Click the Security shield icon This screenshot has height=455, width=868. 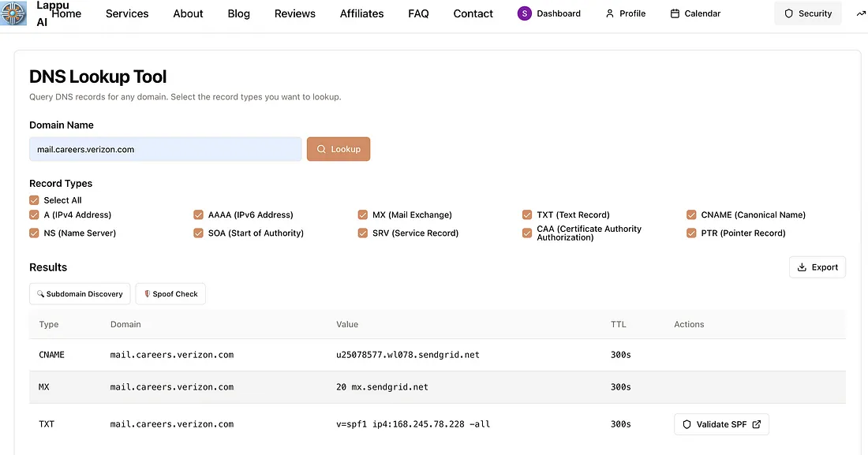pyautogui.click(x=788, y=13)
